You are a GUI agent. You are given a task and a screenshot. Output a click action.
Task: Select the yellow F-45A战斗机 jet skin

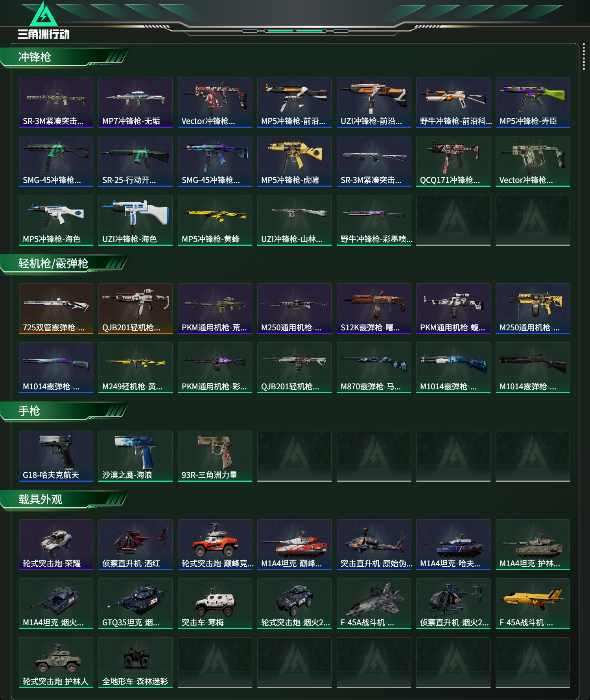coord(533,604)
